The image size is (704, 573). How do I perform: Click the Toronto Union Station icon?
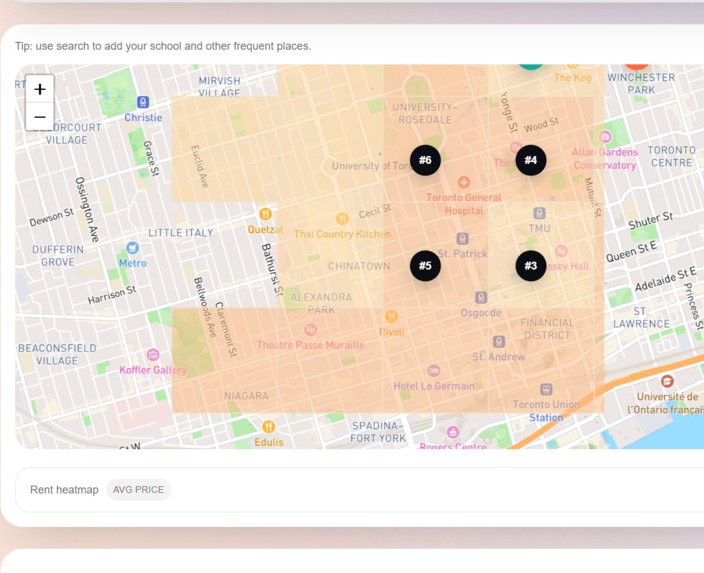[546, 389]
